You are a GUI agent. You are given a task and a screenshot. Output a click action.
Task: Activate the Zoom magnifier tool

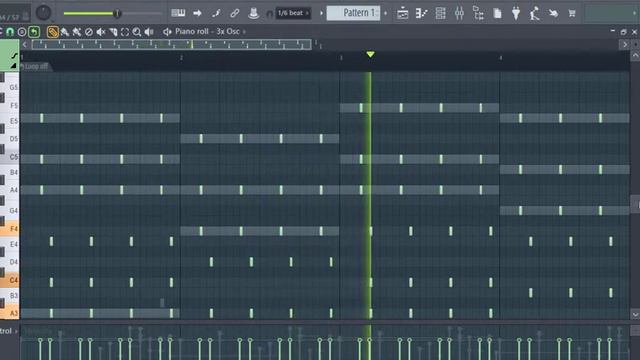point(137,32)
